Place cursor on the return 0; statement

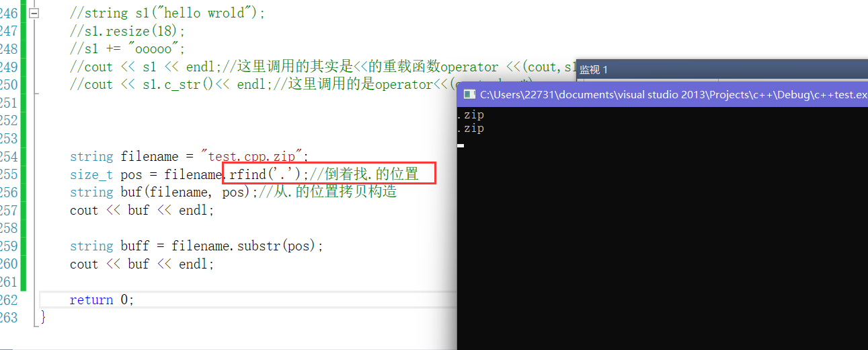coord(102,300)
